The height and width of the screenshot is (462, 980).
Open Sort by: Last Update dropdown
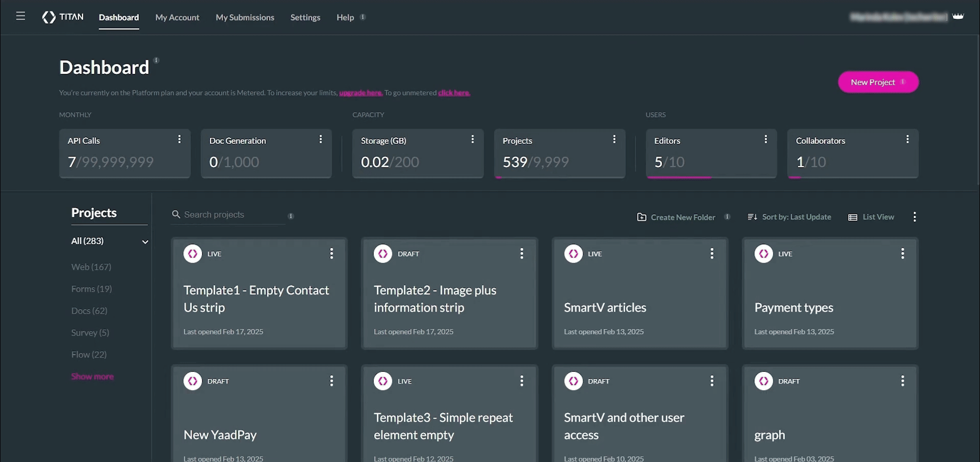pos(790,217)
